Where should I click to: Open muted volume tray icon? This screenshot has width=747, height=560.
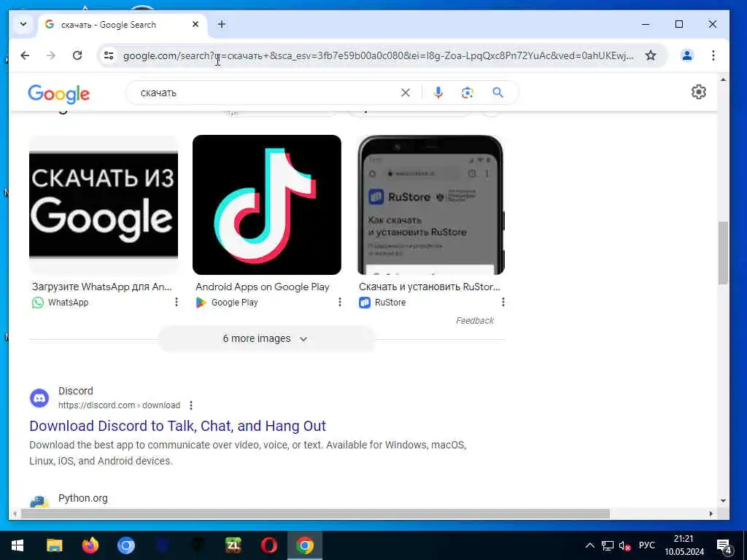pos(624,545)
